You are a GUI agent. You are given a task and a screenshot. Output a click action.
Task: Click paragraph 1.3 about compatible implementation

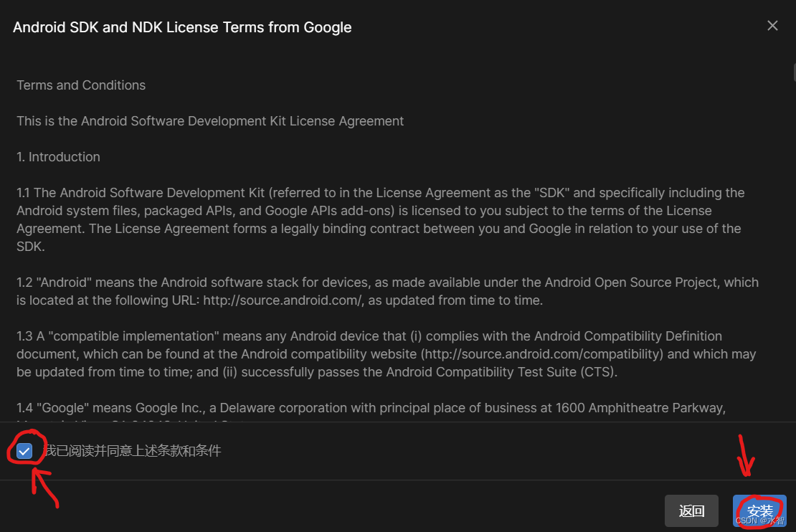click(x=387, y=353)
